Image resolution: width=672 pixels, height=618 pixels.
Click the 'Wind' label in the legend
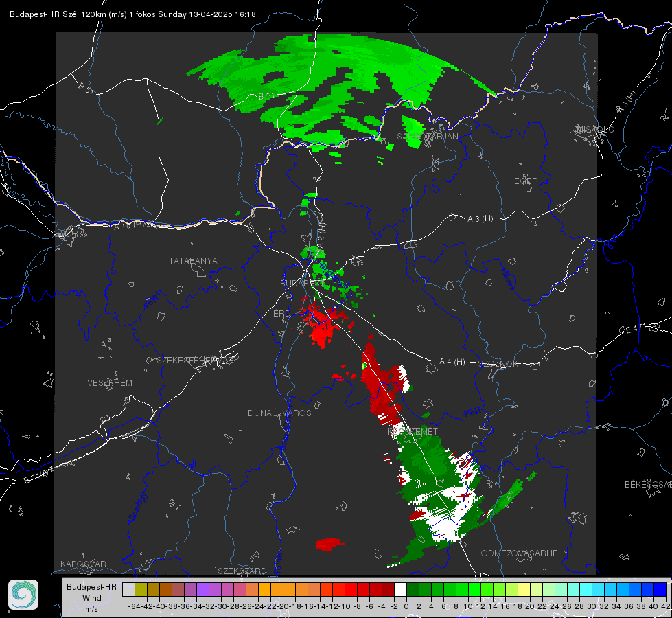click(x=92, y=597)
